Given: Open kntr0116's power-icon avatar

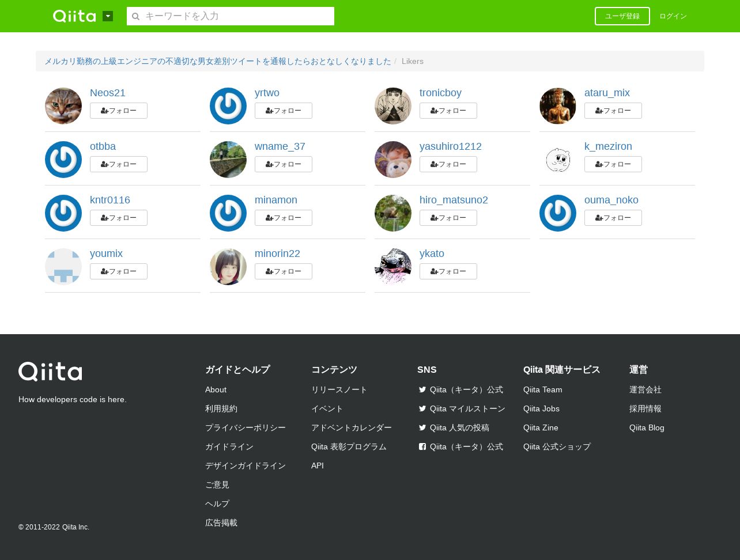Looking at the screenshot, I should [x=63, y=213].
